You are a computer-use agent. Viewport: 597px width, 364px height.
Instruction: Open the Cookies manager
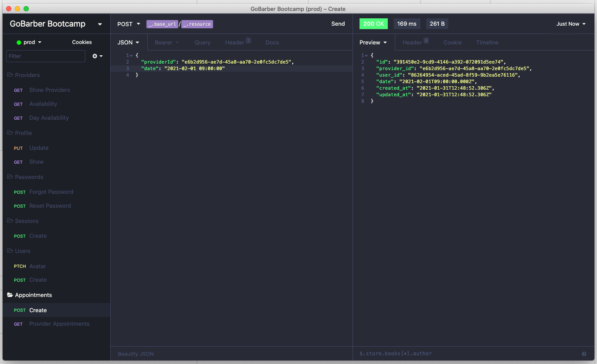(x=82, y=42)
